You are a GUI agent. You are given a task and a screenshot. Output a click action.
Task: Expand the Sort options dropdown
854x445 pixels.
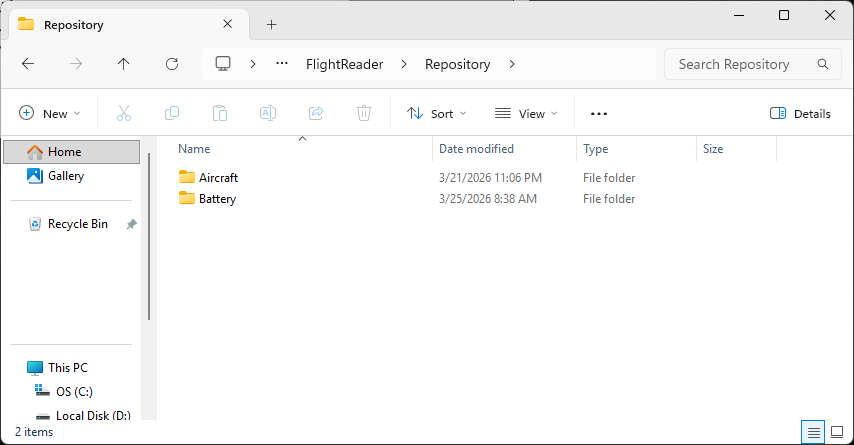pos(437,113)
